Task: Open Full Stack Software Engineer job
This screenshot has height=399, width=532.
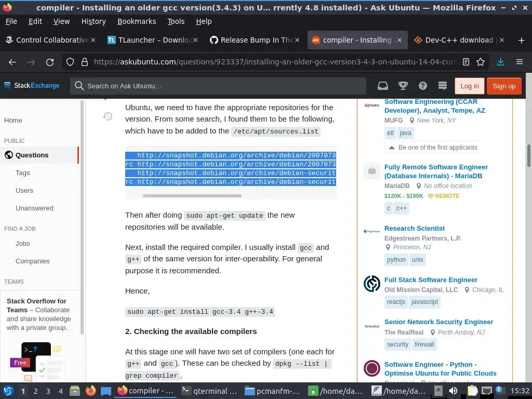Action: [x=431, y=280]
